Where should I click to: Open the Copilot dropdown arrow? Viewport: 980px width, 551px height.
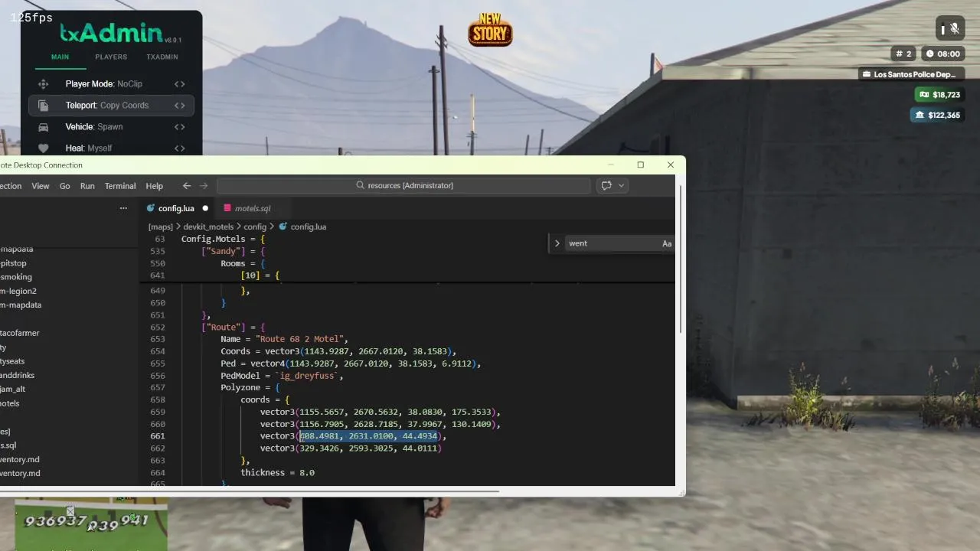621,185
